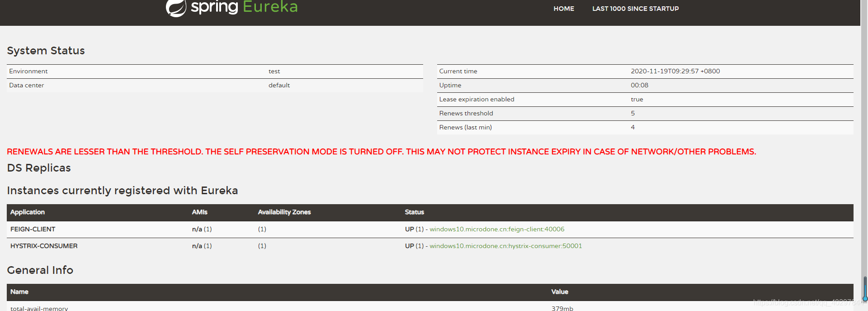Click the red self preservation warning text
Viewport: 868px width, 311px height.
click(381, 152)
